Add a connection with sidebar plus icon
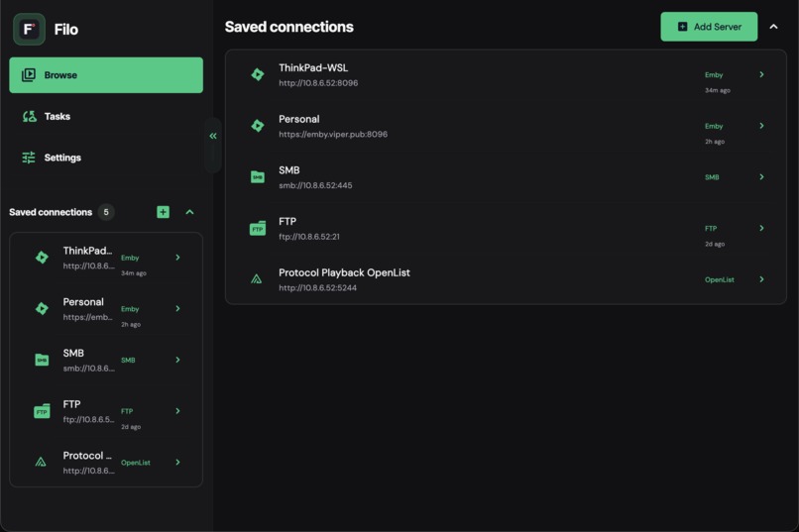 163,212
